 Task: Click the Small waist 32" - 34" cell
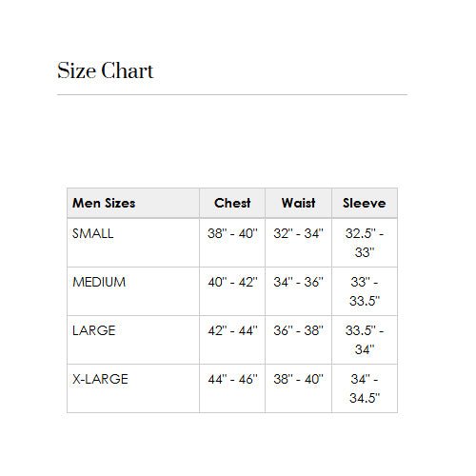[x=298, y=243]
